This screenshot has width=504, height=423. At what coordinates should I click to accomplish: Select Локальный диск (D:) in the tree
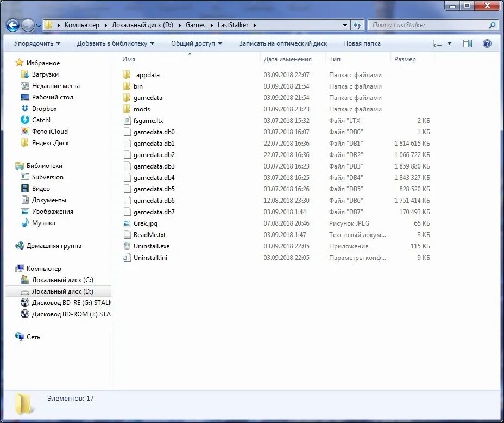tap(59, 291)
